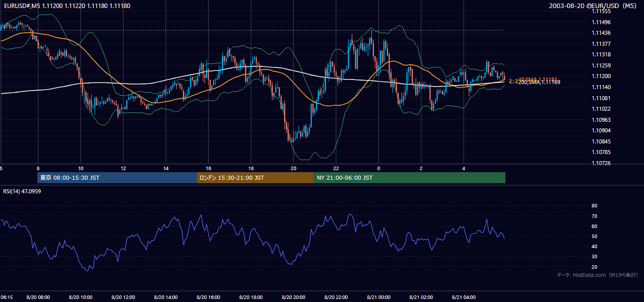This screenshot has width=644, height=302.
Task: Click price axis value 1.11436
Action: 601,33
